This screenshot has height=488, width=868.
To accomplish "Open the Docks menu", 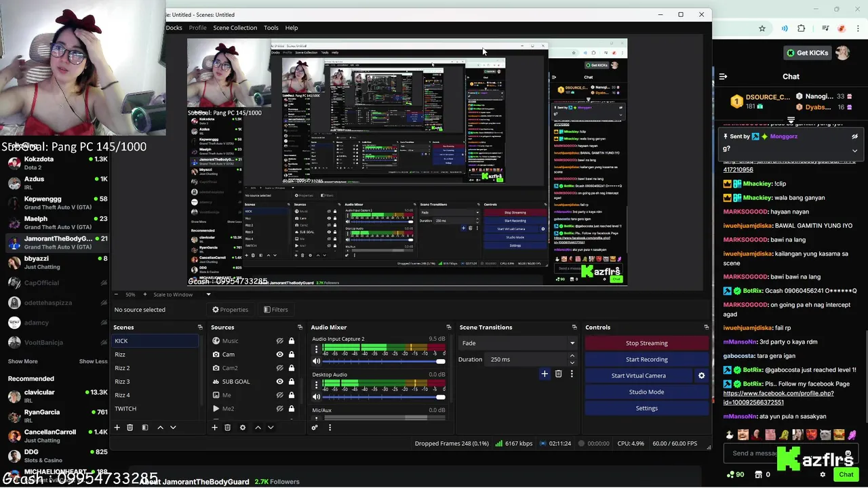I will pos(174,28).
